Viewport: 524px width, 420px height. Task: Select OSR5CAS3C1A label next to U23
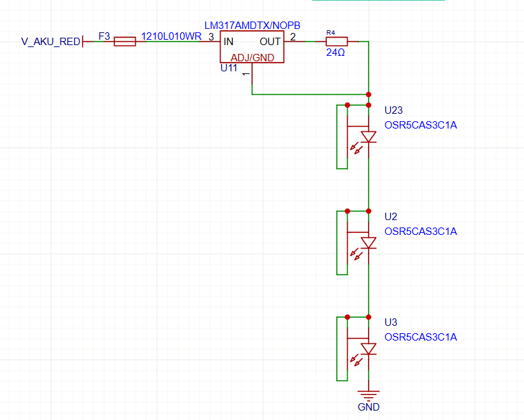(420, 125)
